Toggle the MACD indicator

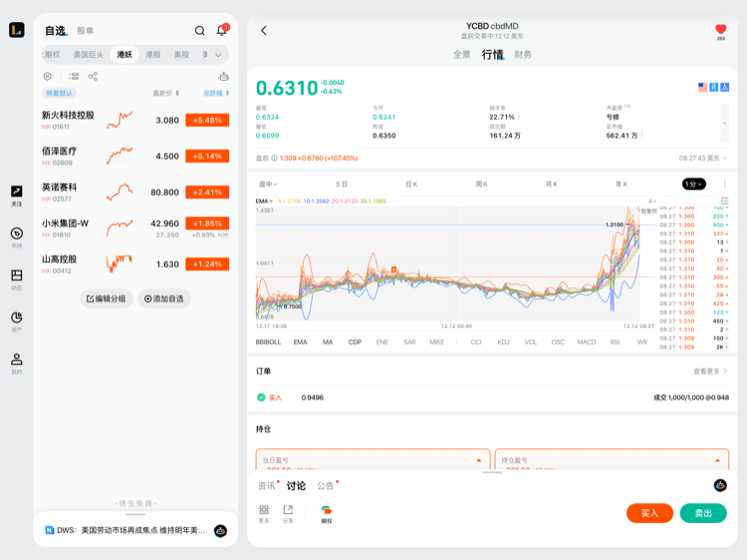click(587, 342)
